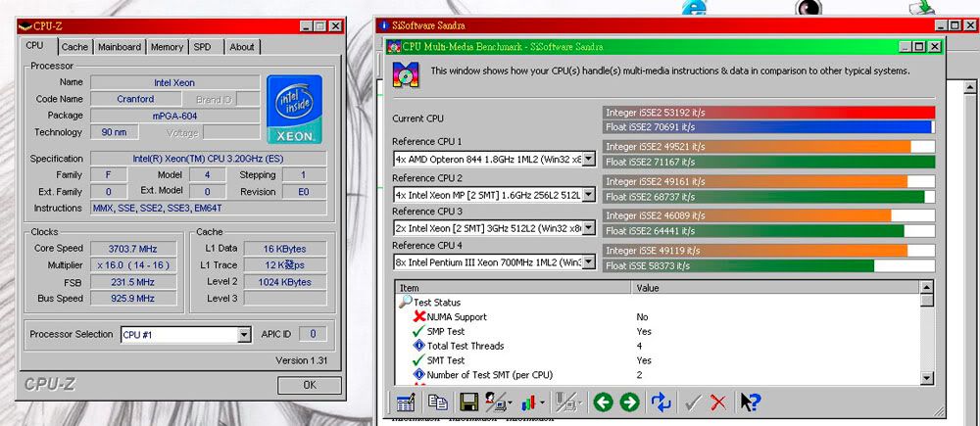Go back with the green left arrow
Screen dimensions: 980x426
pyautogui.click(x=603, y=402)
